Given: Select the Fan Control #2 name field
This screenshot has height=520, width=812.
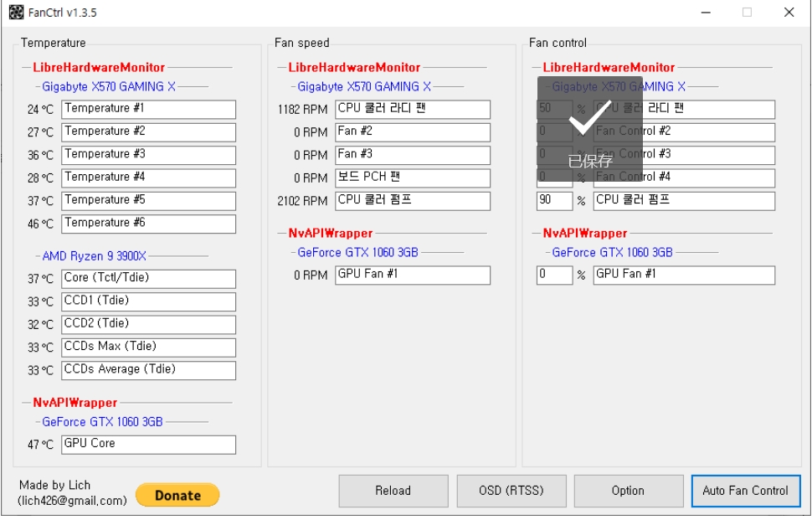Looking at the screenshot, I should (x=684, y=132).
